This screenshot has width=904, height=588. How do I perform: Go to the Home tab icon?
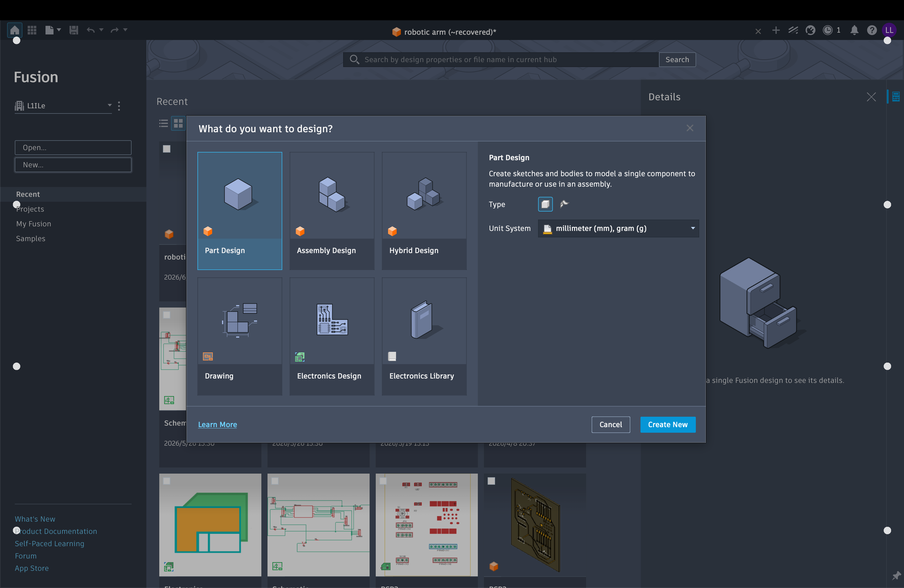coord(15,30)
